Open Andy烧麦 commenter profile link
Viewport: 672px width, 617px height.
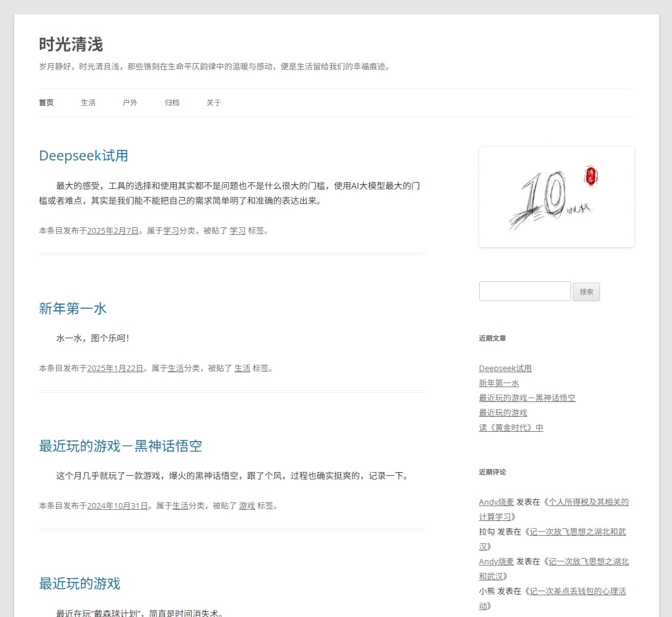coord(496,502)
